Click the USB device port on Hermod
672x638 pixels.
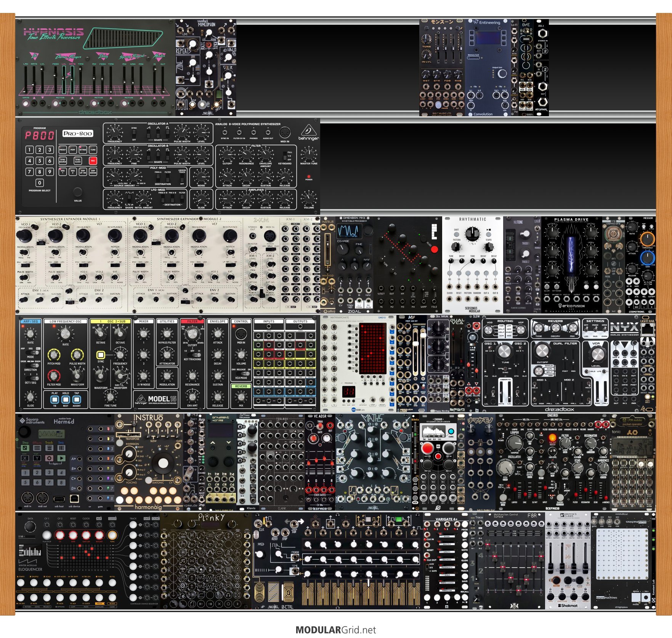coord(74,499)
